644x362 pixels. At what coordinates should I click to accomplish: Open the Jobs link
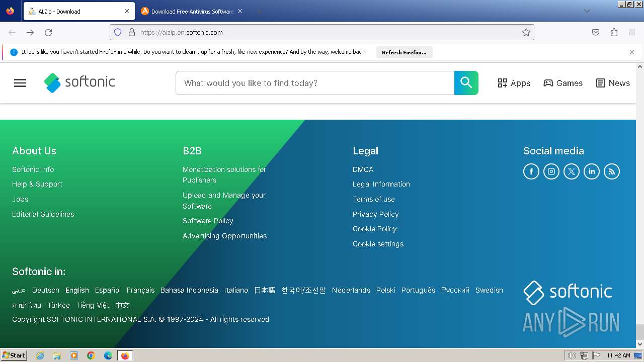(20, 199)
